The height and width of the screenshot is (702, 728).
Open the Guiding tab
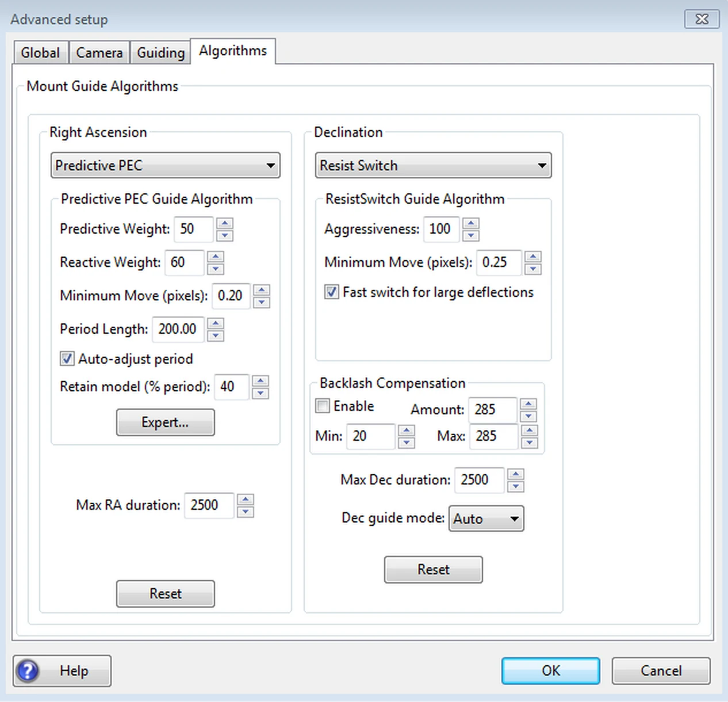pos(160,52)
